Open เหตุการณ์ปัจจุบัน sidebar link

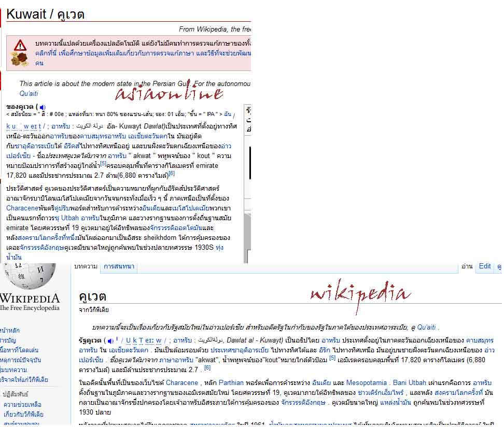click(x=20, y=360)
